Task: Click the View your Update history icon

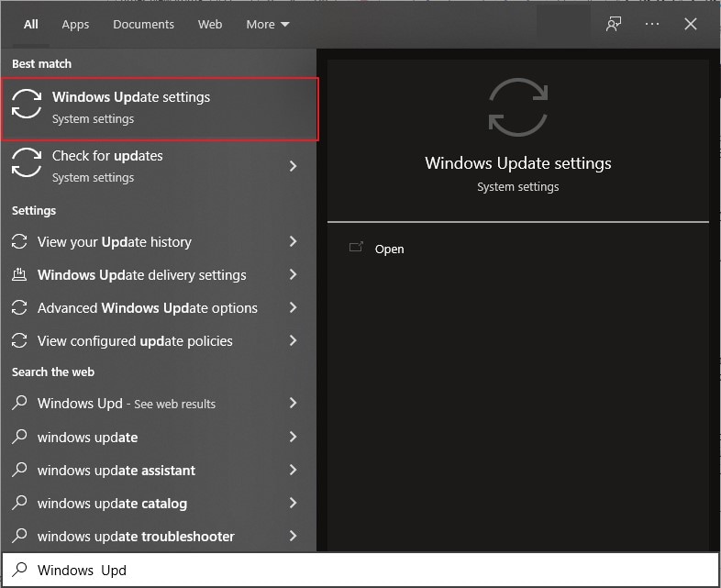Action: point(19,242)
